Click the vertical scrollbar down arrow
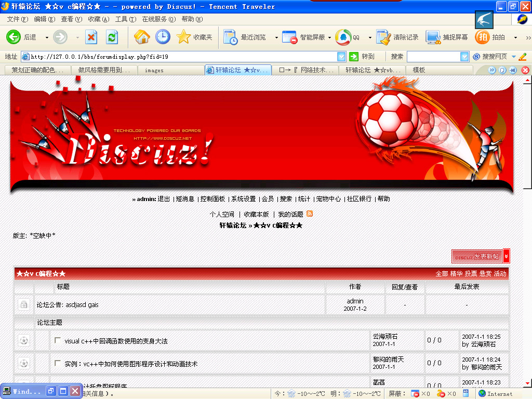The width and height of the screenshot is (532, 399). [528, 383]
